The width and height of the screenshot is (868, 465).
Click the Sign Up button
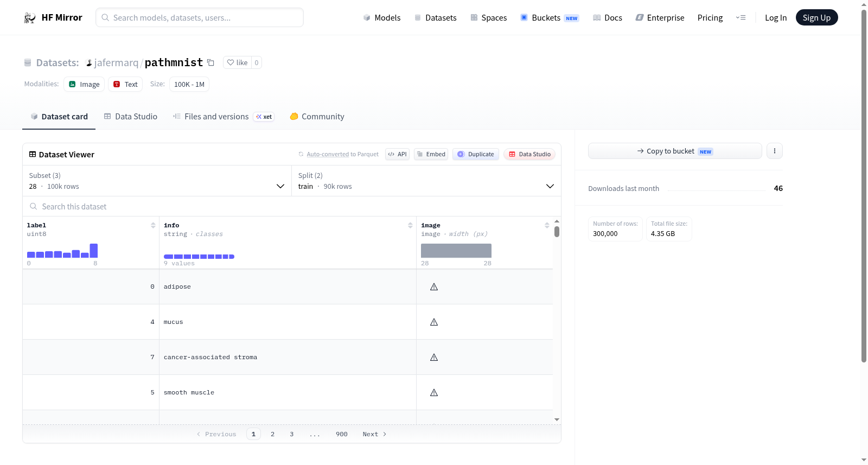pyautogui.click(x=817, y=18)
